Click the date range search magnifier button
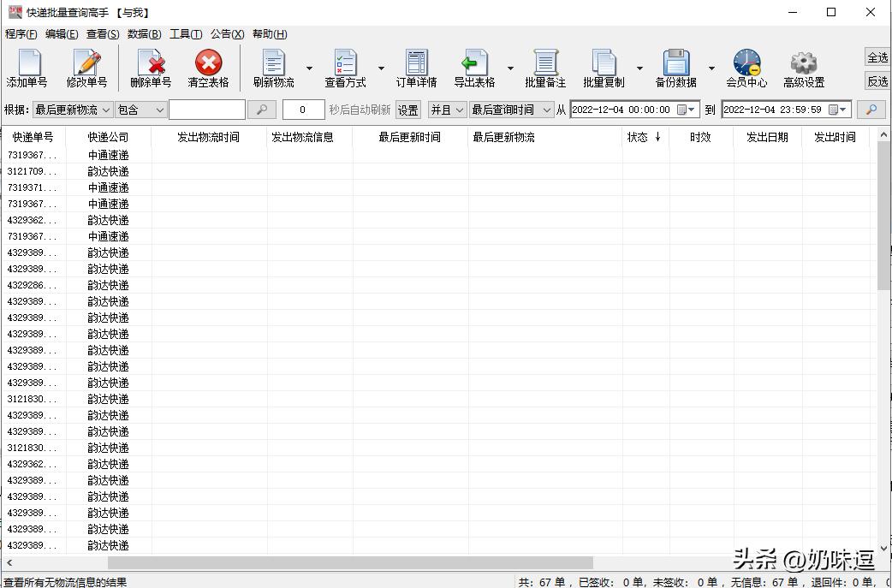 [871, 110]
